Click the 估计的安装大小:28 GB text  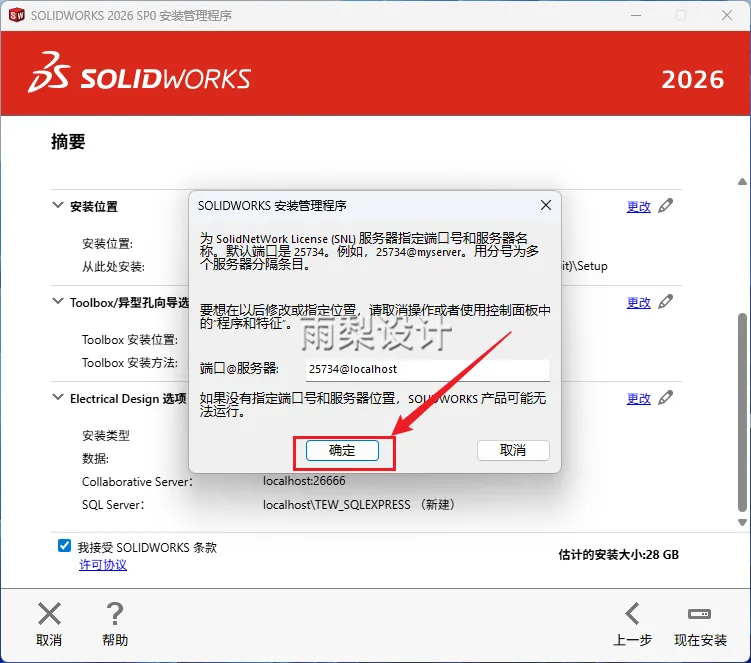click(x=618, y=555)
